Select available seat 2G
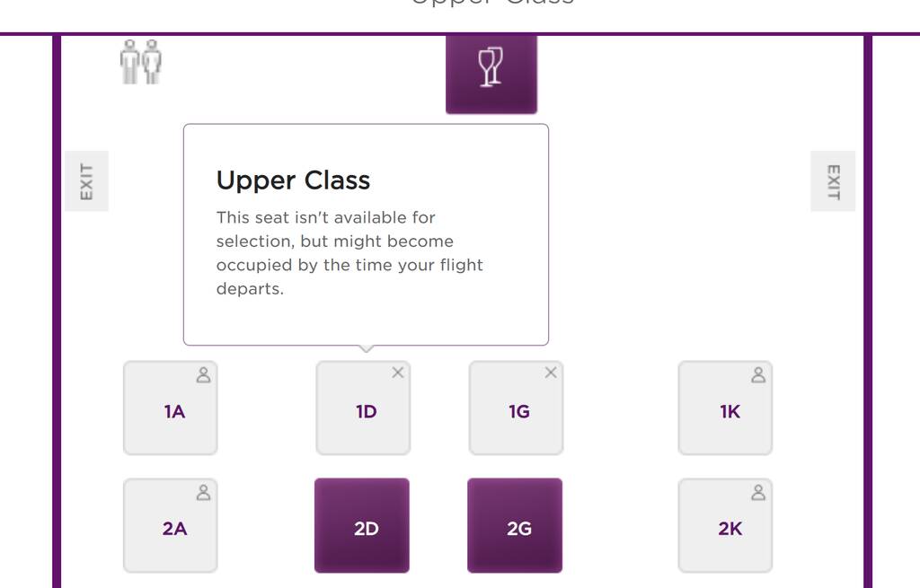Image resolution: width=920 pixels, height=588 pixels. tap(515, 525)
